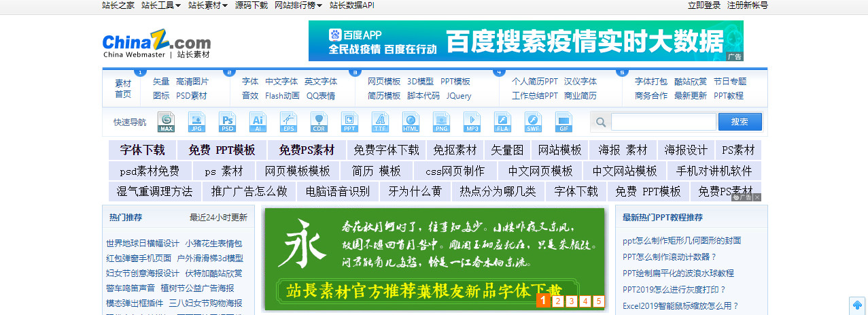Open the 源码下载 top menu link
The image size is (868, 315).
click(251, 5)
